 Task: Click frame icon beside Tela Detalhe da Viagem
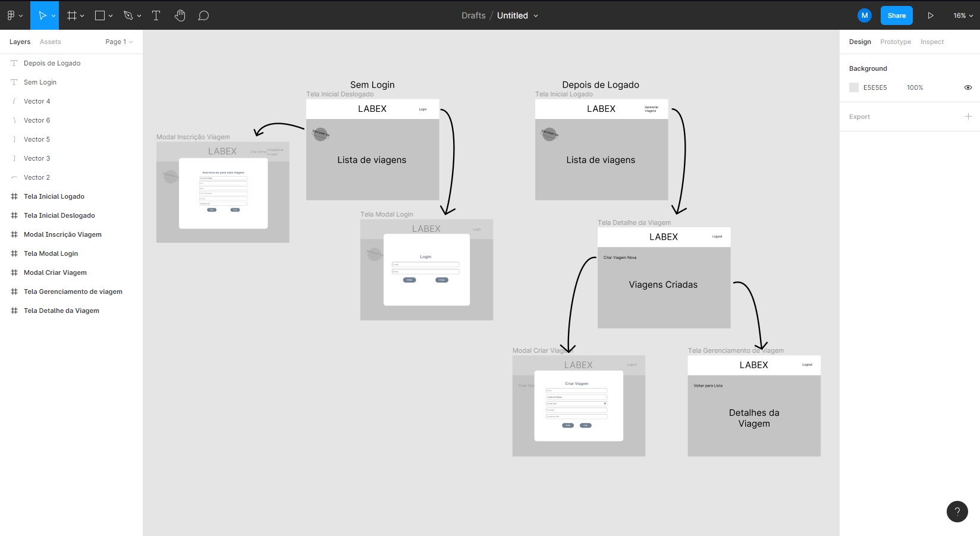coord(14,311)
